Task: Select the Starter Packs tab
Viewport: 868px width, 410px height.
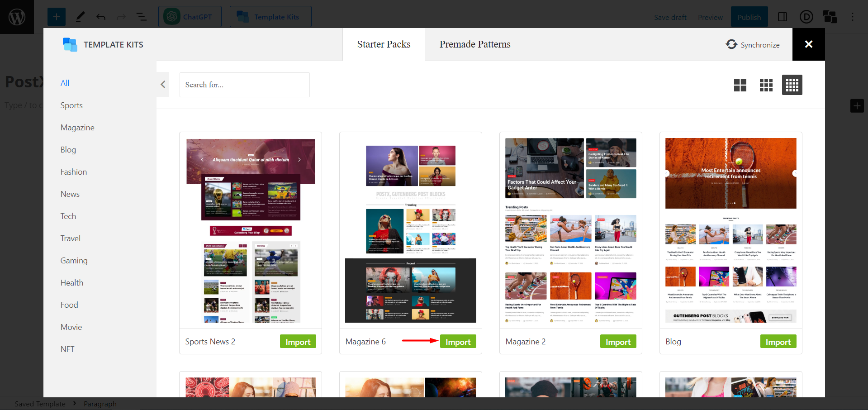Action: pos(384,44)
